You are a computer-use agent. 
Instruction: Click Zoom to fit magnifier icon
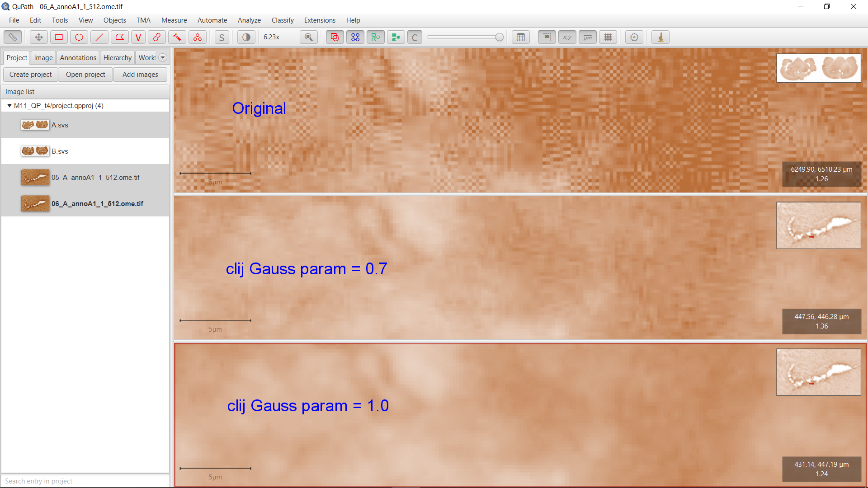(x=309, y=37)
